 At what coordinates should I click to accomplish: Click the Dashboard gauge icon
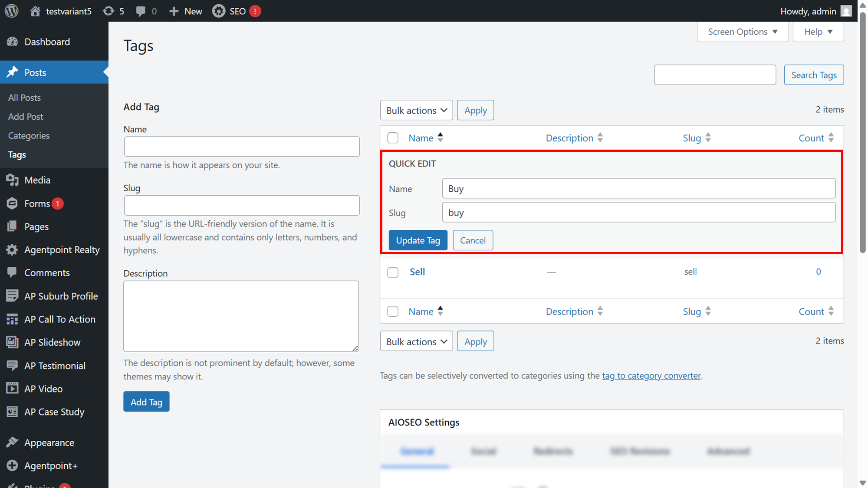(12, 42)
